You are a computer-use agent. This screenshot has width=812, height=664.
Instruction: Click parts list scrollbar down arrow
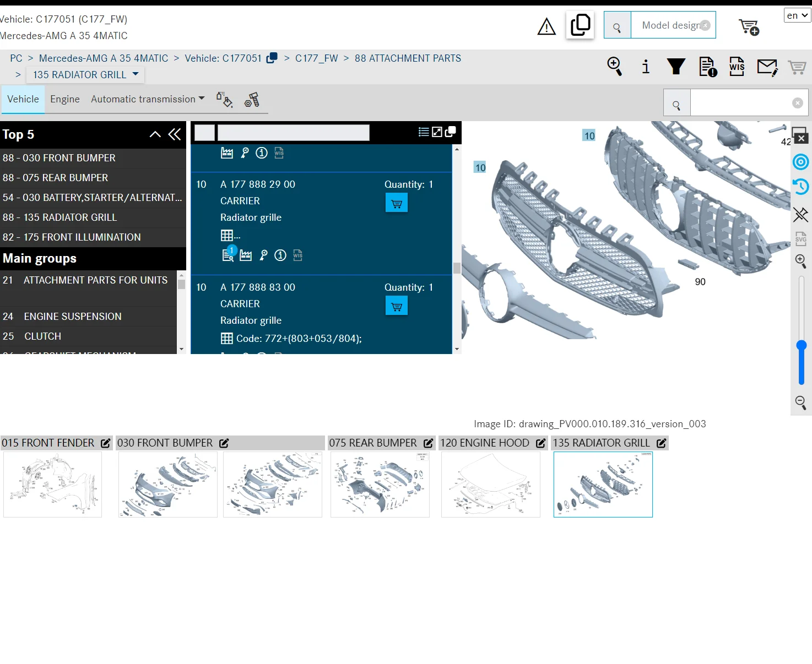(457, 349)
